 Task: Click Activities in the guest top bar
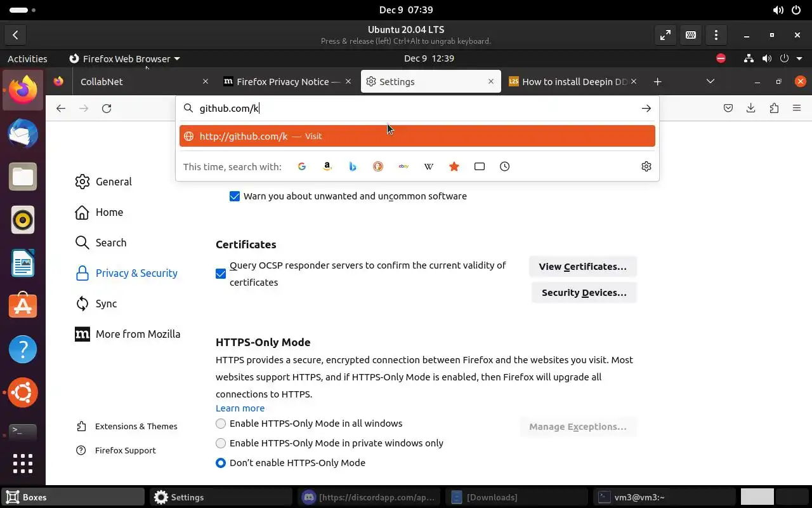pyautogui.click(x=27, y=58)
